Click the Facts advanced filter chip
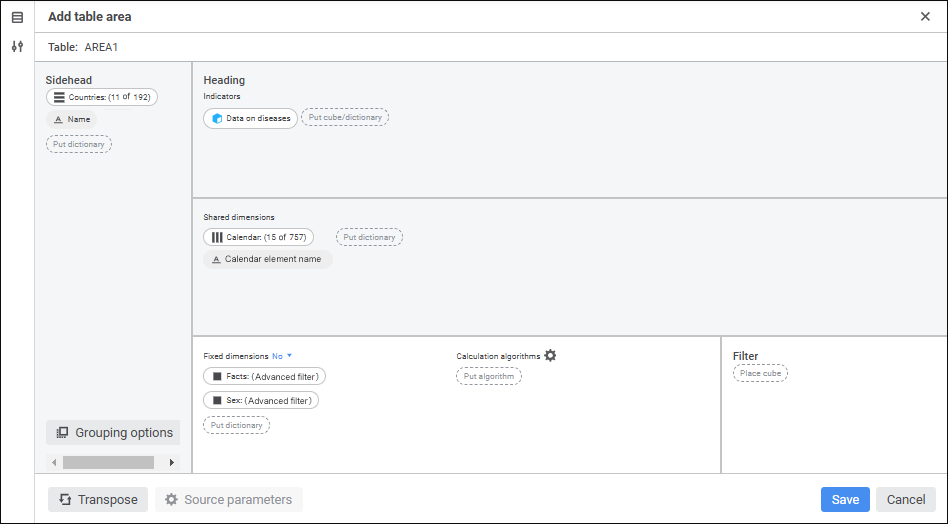 coord(264,376)
